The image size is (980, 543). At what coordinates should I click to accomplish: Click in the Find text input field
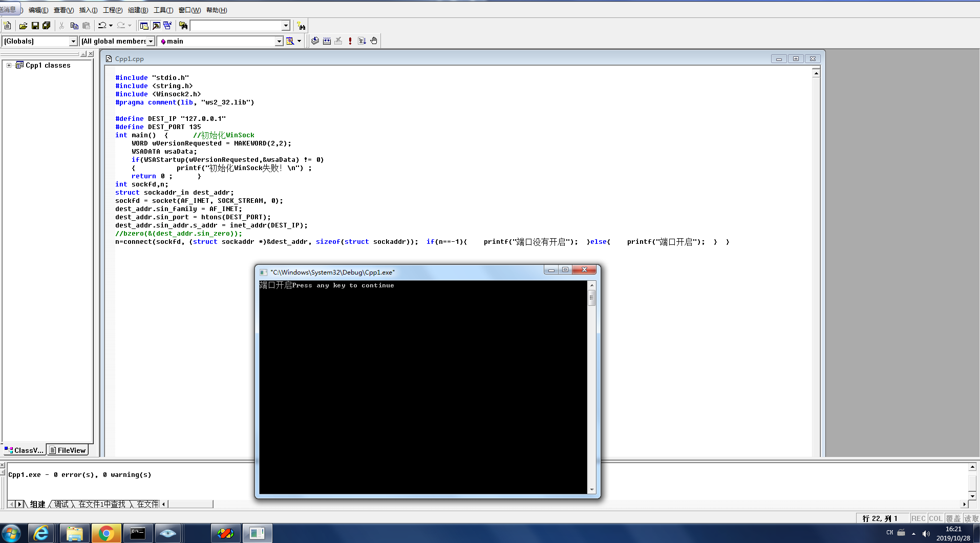tap(236, 26)
